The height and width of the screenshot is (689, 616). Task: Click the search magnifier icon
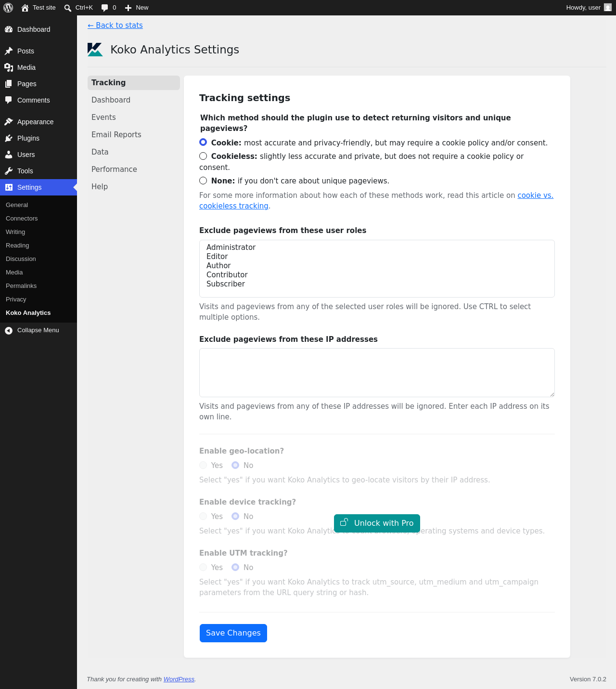click(x=68, y=8)
